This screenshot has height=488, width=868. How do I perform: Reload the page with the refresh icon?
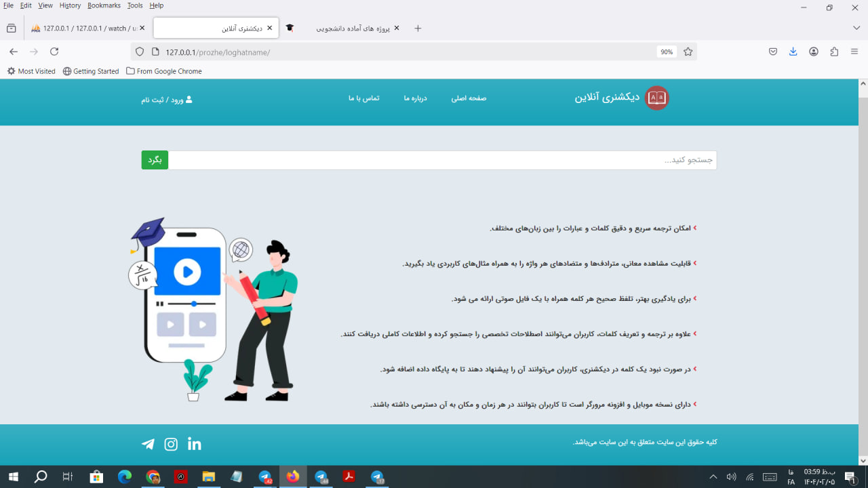point(54,52)
